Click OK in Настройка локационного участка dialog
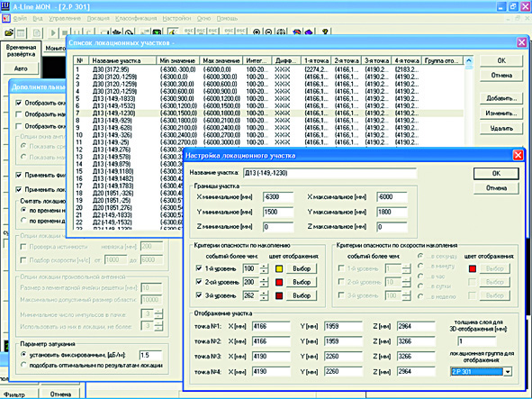Viewport: 532px width, 399px height. (x=496, y=174)
